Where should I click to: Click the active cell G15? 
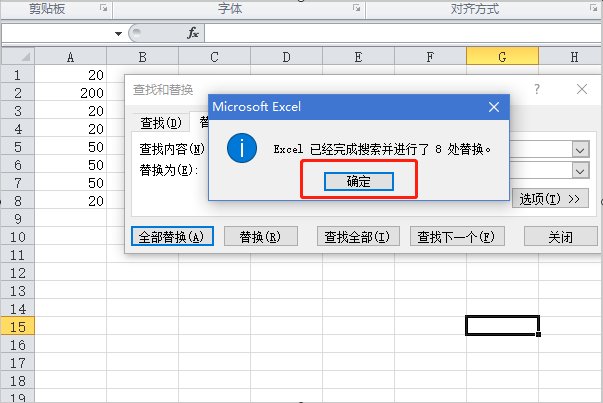(502, 325)
